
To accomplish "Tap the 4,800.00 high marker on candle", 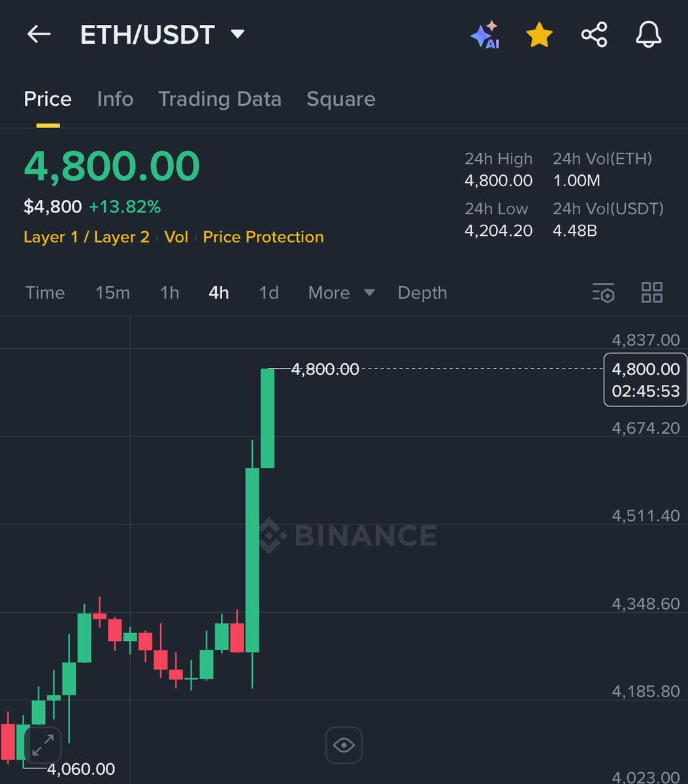I will coord(325,369).
